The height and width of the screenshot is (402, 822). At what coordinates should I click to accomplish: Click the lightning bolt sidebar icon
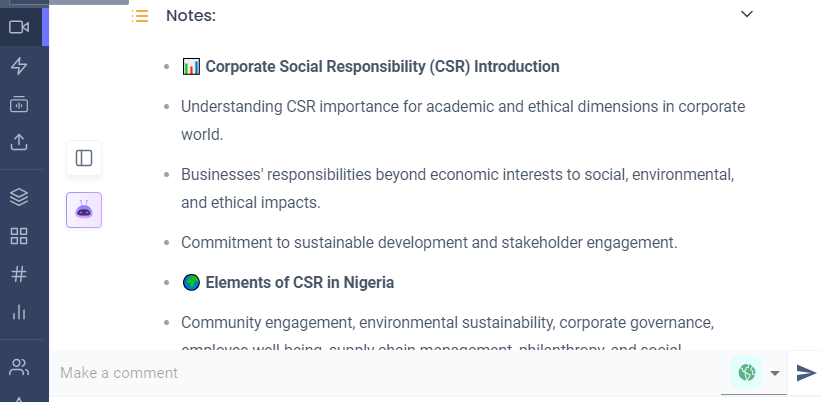tap(19, 66)
